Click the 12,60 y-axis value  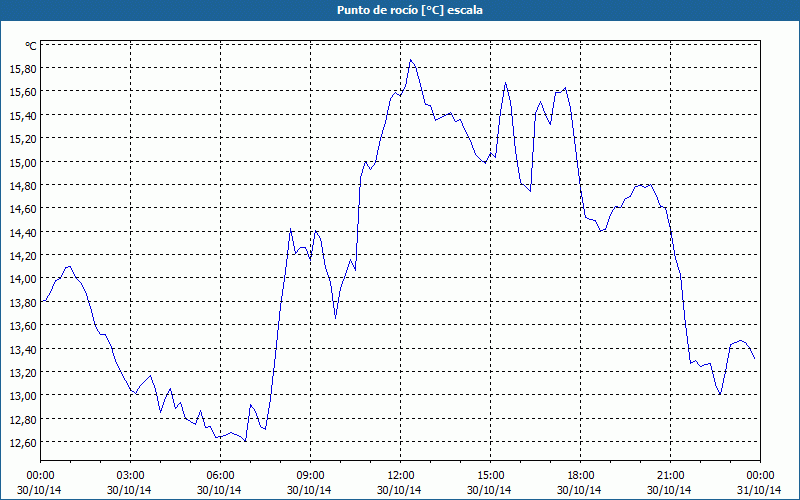click(x=23, y=442)
